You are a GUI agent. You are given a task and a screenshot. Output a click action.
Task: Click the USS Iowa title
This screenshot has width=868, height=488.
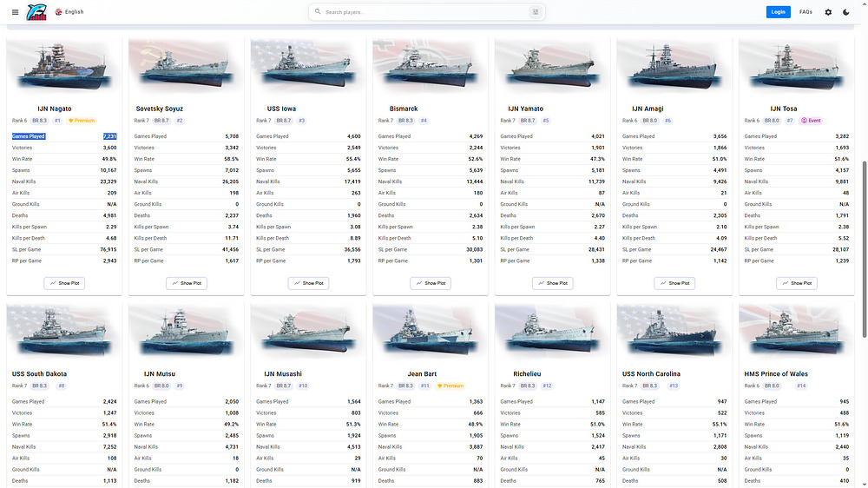click(x=281, y=109)
